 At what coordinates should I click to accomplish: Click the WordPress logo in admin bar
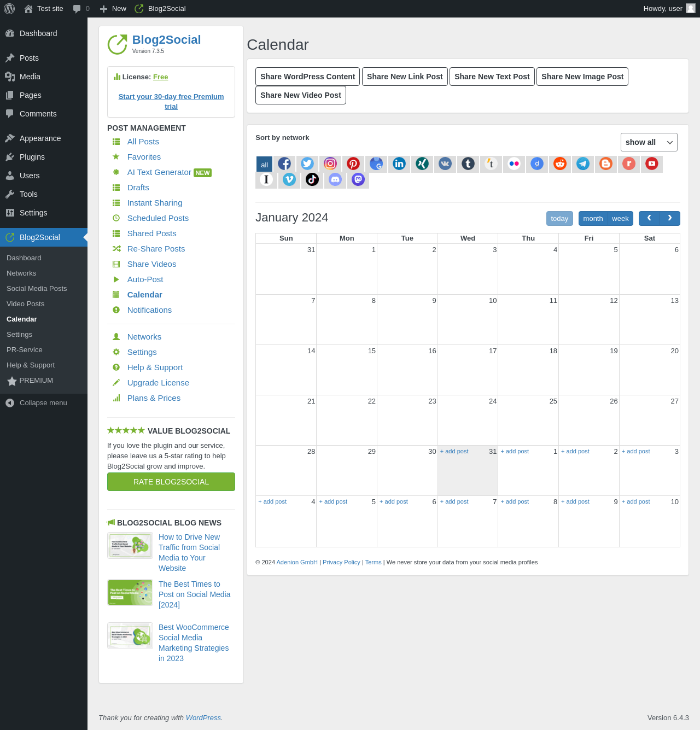pos(9,9)
